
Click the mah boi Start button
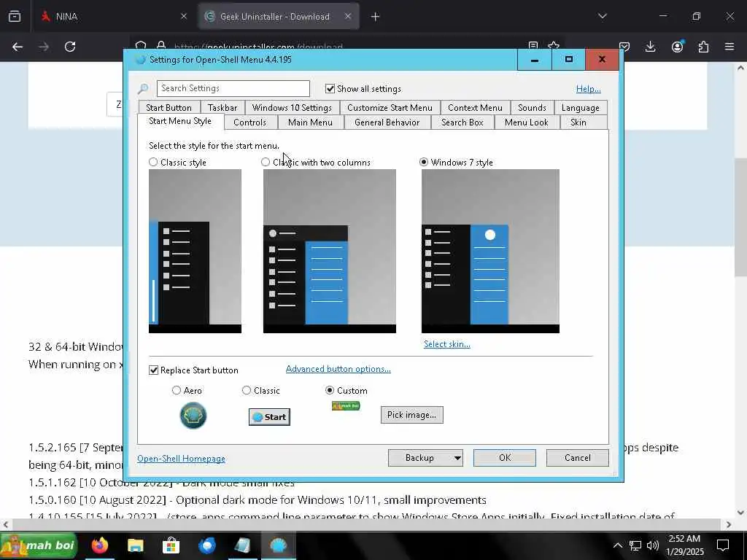[39, 545]
